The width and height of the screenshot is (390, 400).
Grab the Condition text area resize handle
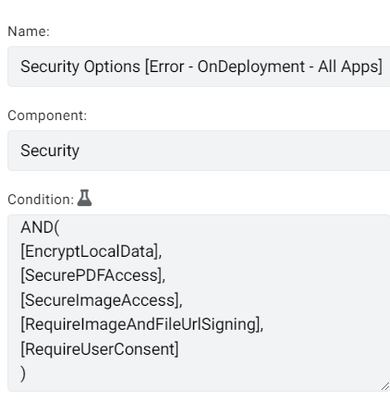coord(385,386)
